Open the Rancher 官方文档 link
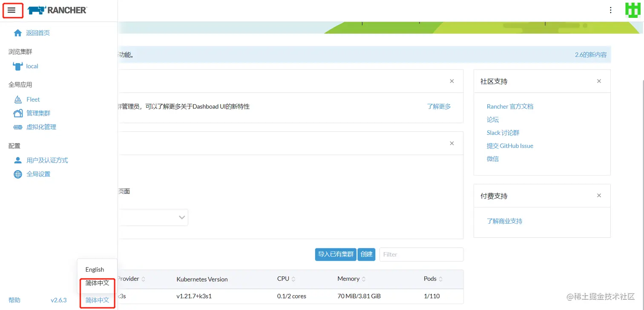The image size is (644, 310). tap(510, 106)
